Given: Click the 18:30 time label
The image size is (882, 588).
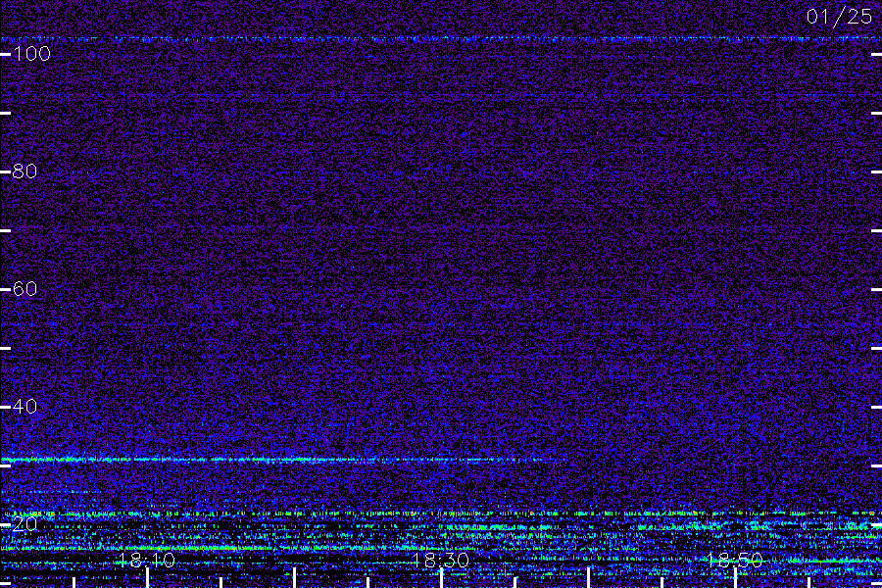Looking at the screenshot, I should 441,561.
